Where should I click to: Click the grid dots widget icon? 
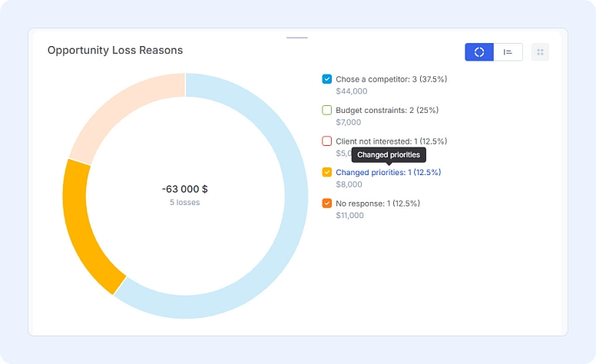pos(540,52)
